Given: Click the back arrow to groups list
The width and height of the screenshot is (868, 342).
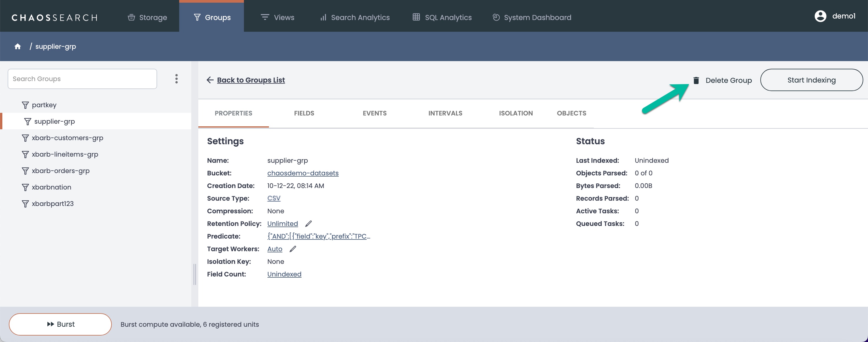Looking at the screenshot, I should tap(210, 80).
